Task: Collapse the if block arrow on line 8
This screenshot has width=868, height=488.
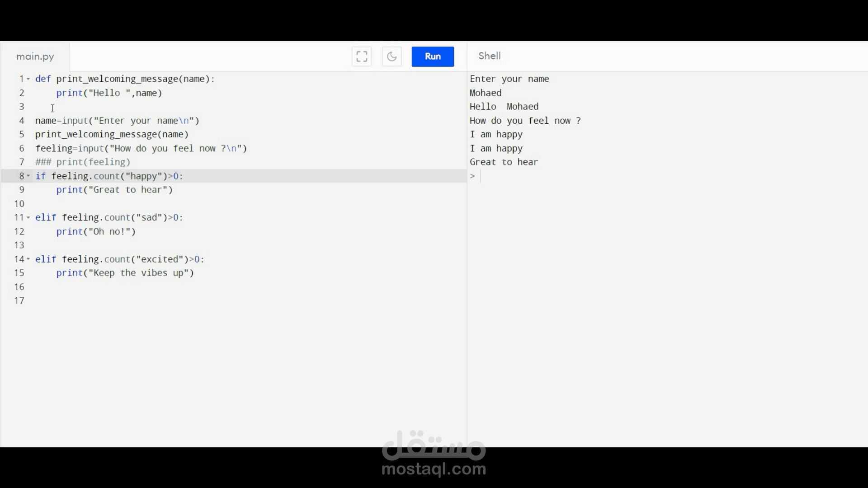Action: pos(28,176)
